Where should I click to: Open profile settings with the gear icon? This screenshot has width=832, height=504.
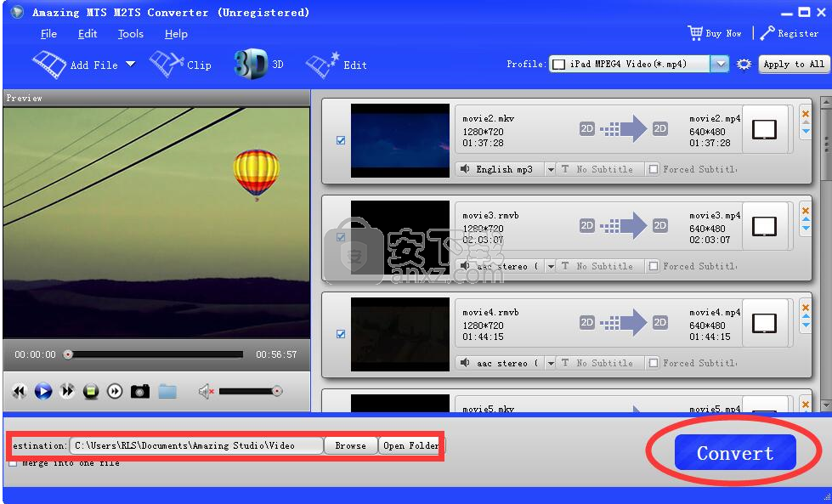click(x=744, y=63)
